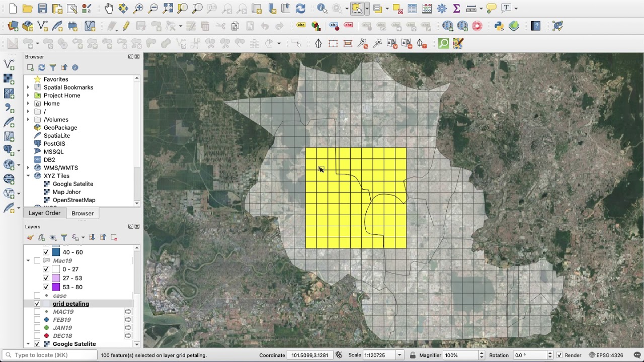Click the Refresh map icon
Image resolution: width=644 pixels, height=362 pixels.
tap(300, 9)
